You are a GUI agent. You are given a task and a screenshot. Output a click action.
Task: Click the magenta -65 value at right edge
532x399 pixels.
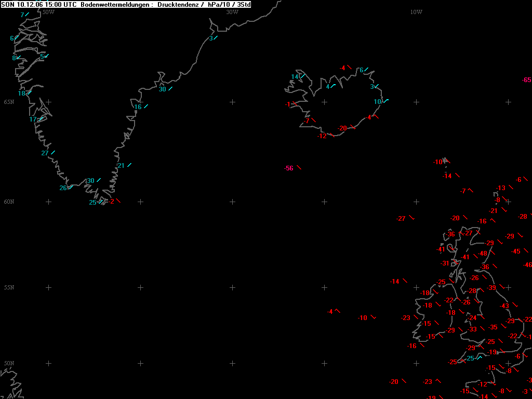coord(527,80)
